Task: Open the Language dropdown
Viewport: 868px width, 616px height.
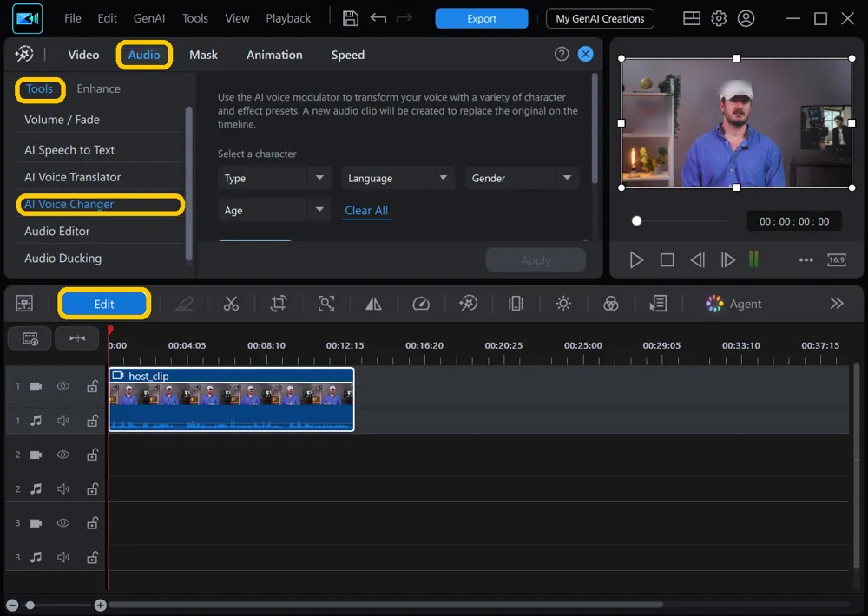Action: click(398, 178)
